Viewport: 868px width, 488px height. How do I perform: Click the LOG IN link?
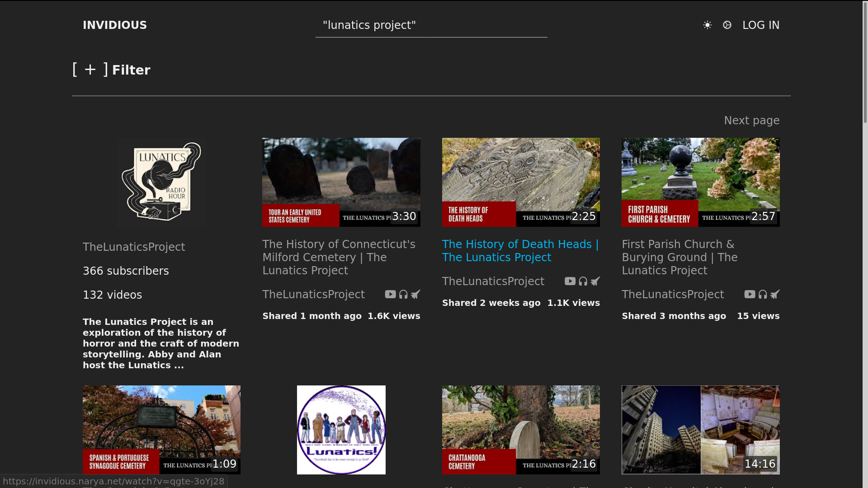pos(761,25)
